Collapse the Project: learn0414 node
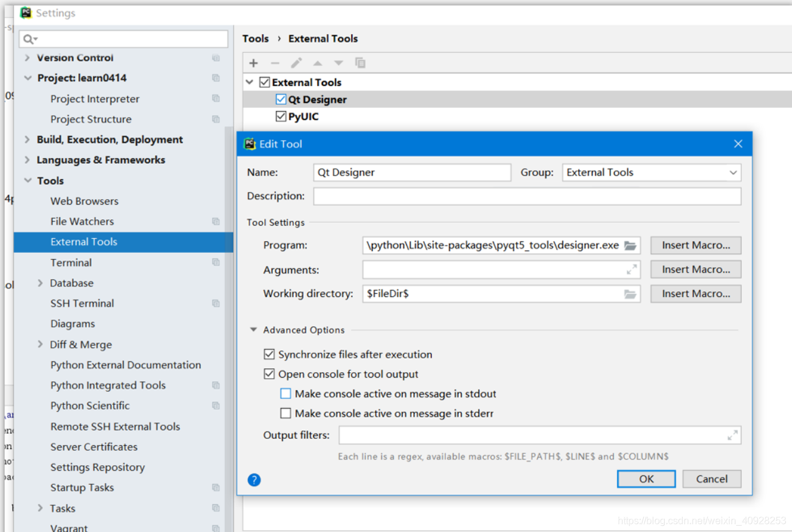 point(27,78)
